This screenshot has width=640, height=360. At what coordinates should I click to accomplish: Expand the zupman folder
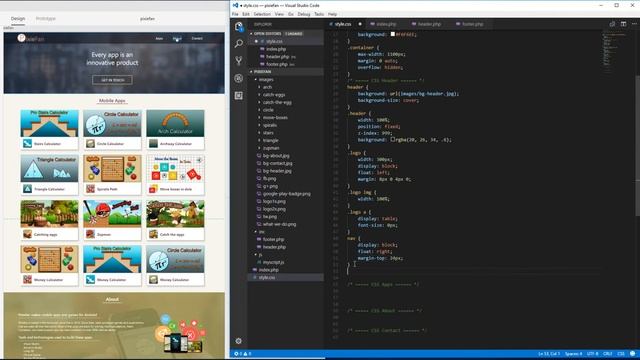click(260, 148)
